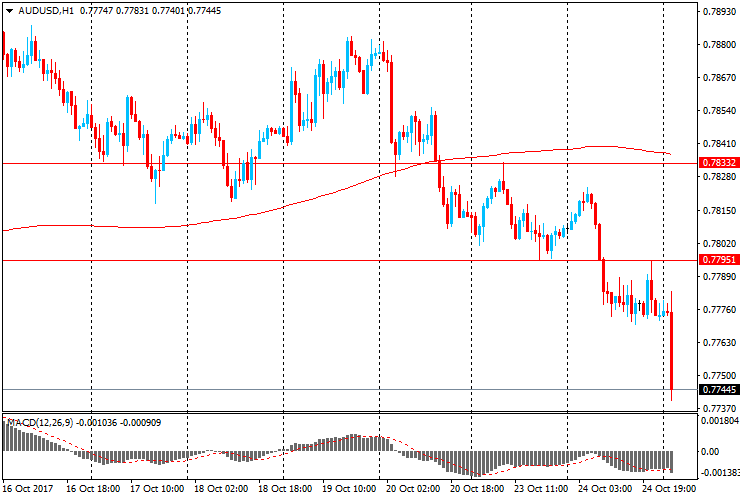Select the 20 Oct 18:00 time label
740x500 pixels.
[x=477, y=489]
